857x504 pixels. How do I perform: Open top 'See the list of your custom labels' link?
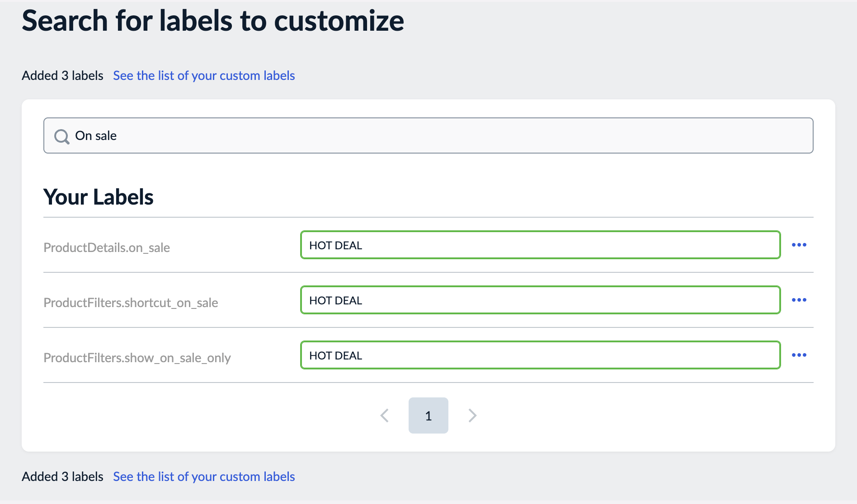coord(204,75)
